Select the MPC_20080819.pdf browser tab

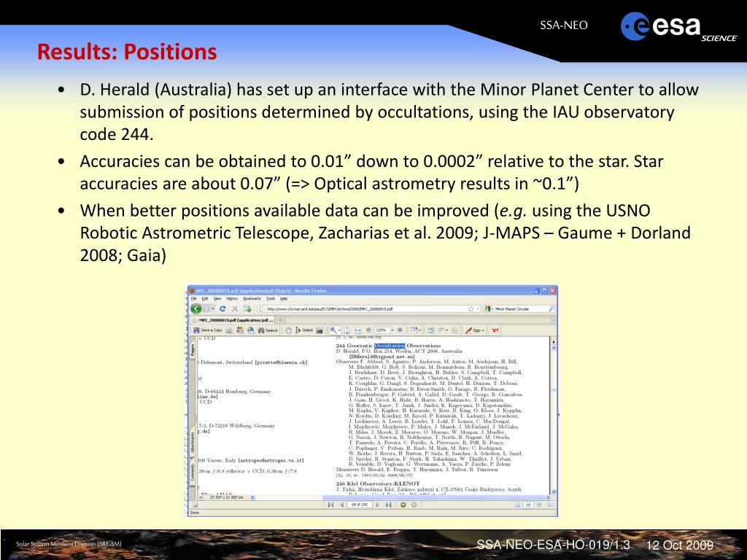tap(232, 320)
